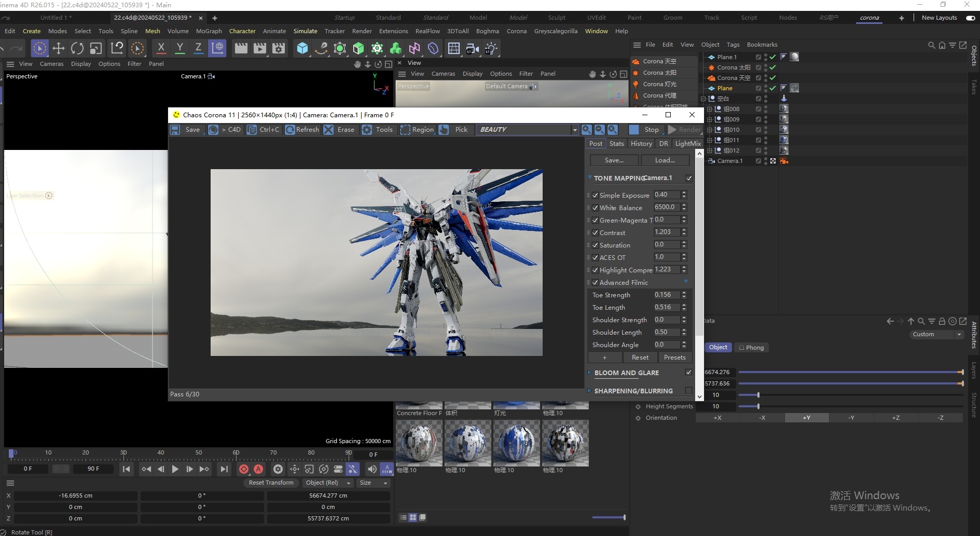The height and width of the screenshot is (536, 980).
Task: Click the Load... button in Post
Action: 665,160
